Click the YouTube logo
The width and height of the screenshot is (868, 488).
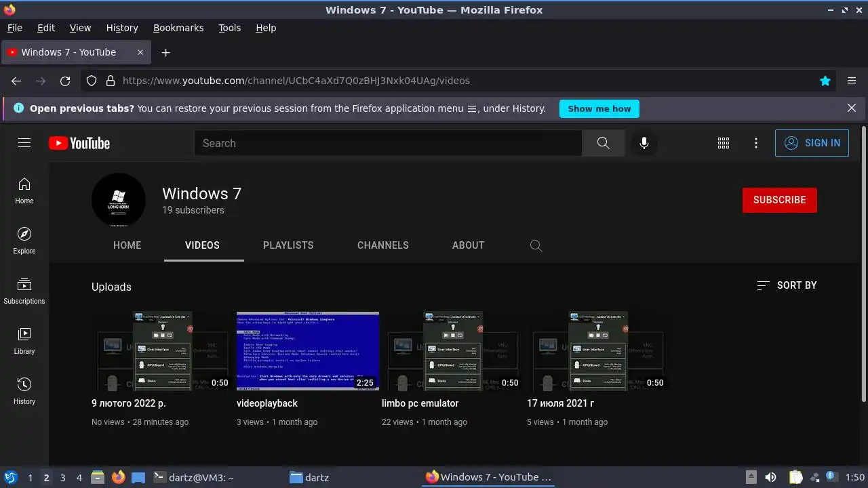coord(79,143)
